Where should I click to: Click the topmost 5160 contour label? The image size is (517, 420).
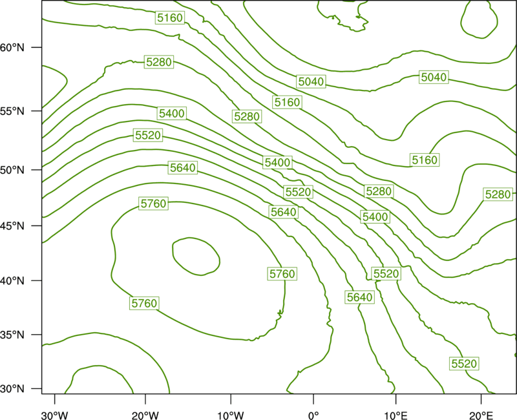[170, 17]
